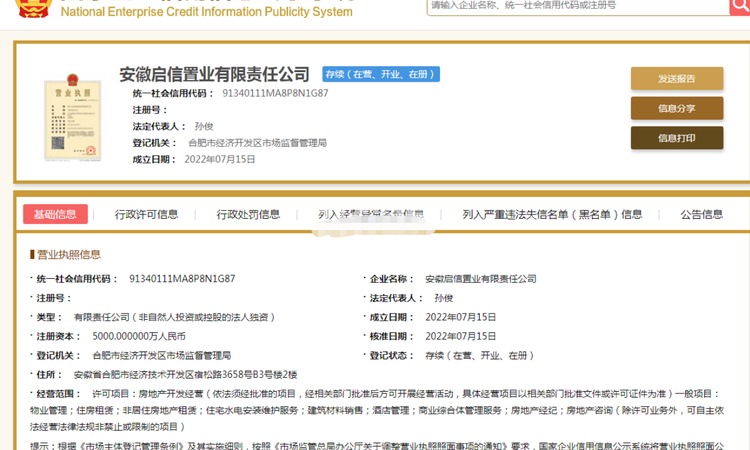Viewport: 750px width, 450px height.
Task: Click the 经营范围 business scope text
Action: (x=377, y=410)
